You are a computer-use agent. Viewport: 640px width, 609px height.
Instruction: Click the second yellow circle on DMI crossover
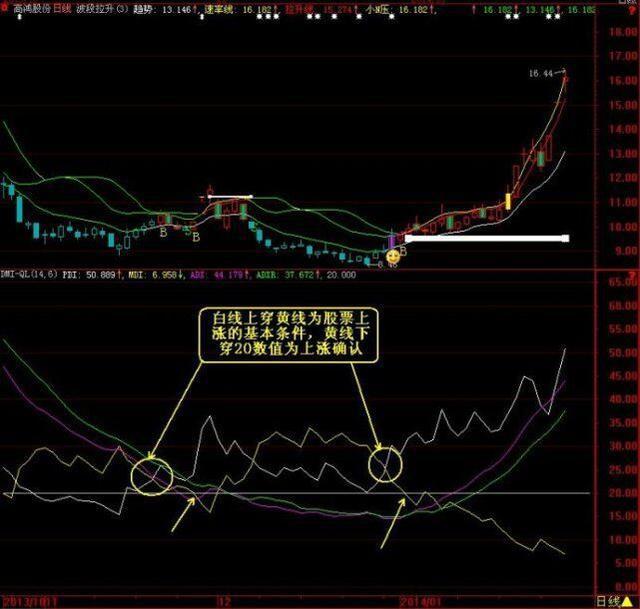coord(385,465)
